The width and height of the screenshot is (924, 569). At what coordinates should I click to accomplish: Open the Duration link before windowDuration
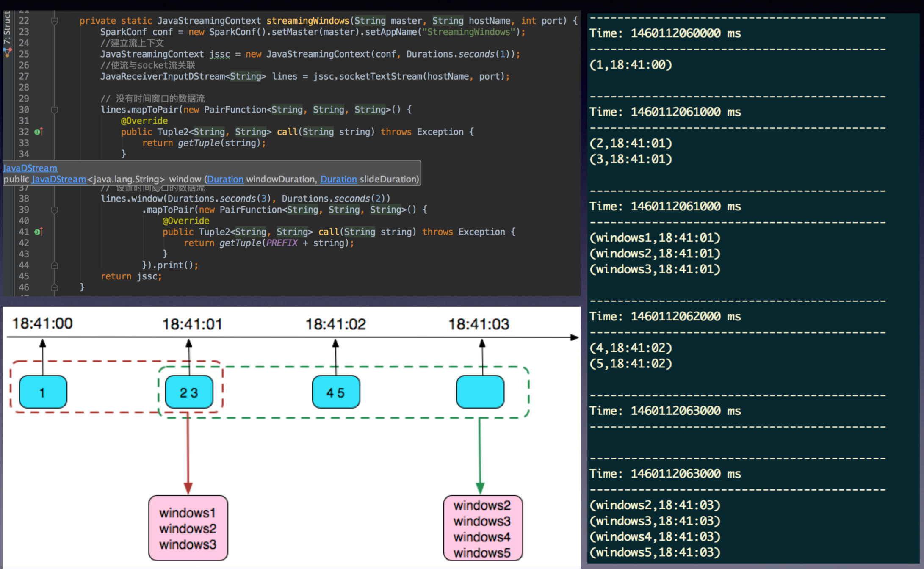[x=225, y=179]
